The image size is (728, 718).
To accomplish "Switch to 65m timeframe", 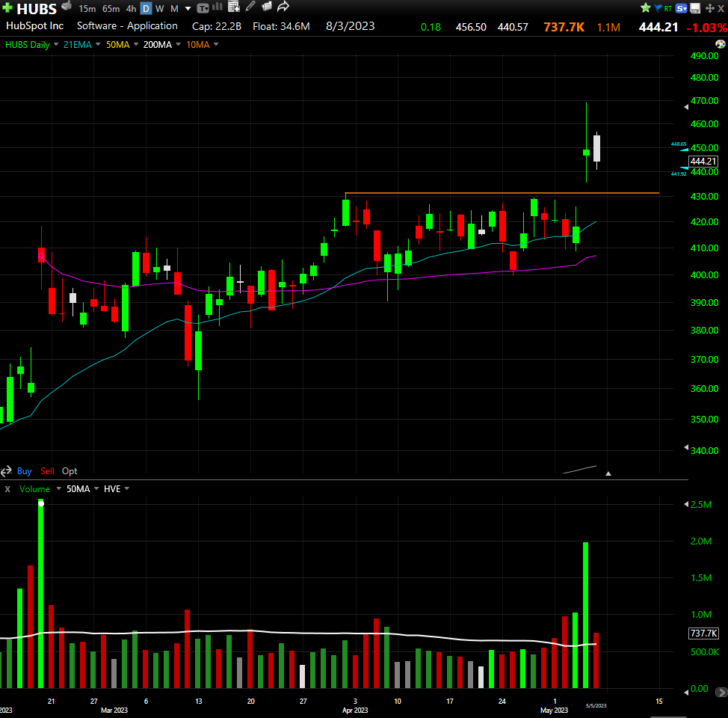I will pyautogui.click(x=111, y=9).
